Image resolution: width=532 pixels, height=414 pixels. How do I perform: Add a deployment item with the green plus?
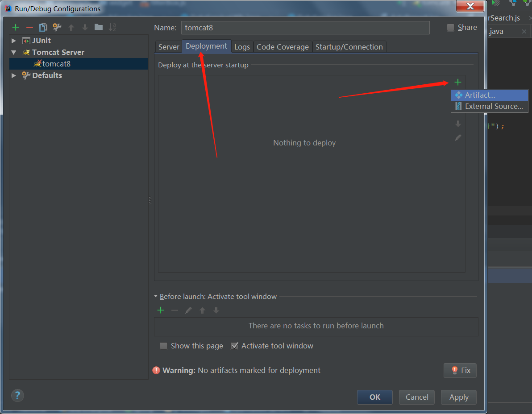point(458,82)
